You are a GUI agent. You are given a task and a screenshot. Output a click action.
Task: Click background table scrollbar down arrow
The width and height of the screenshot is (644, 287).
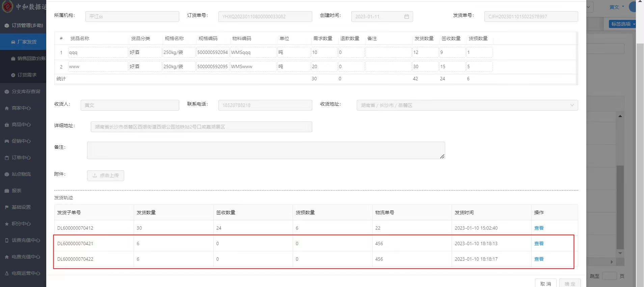pyautogui.click(x=620, y=253)
